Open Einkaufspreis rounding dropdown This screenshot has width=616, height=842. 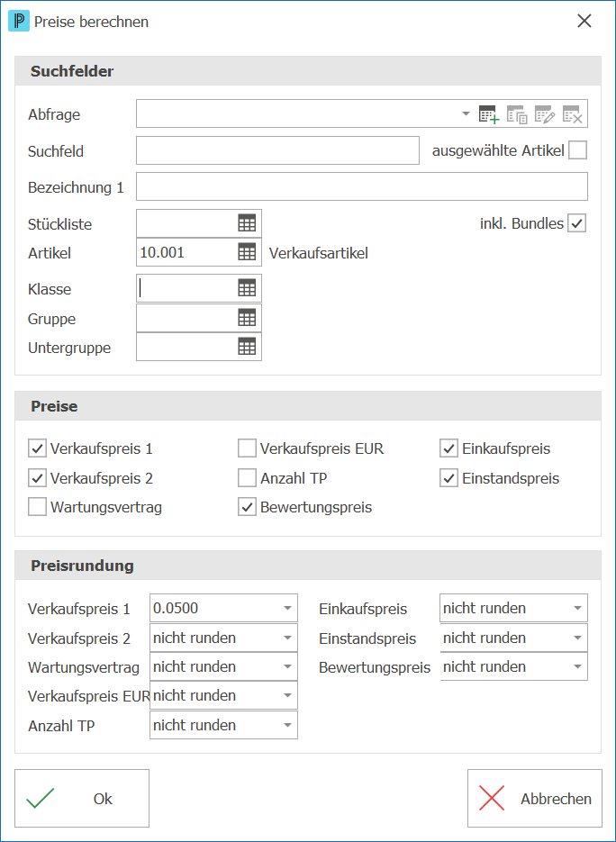click(x=578, y=609)
